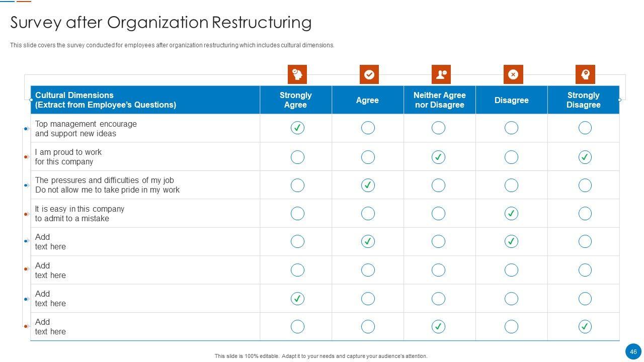Click the bullet arrow beside "I am proud to work"
Screen dimensions: 644x362
point(27,157)
